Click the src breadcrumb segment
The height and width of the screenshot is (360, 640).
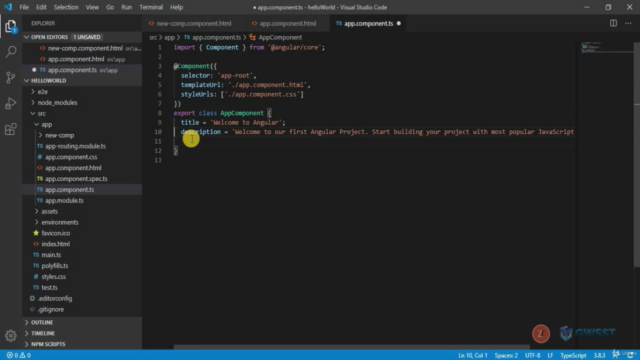point(153,37)
